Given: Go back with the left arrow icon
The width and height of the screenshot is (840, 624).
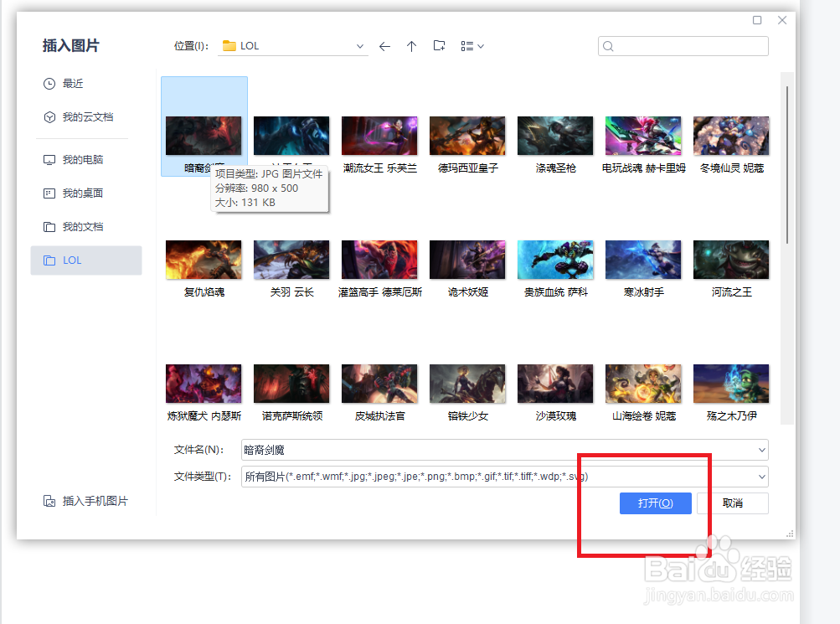Looking at the screenshot, I should (384, 47).
